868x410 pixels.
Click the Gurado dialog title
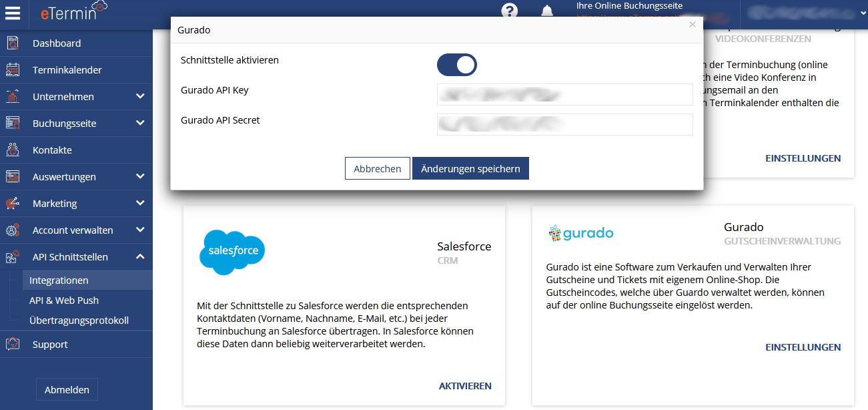click(x=194, y=30)
